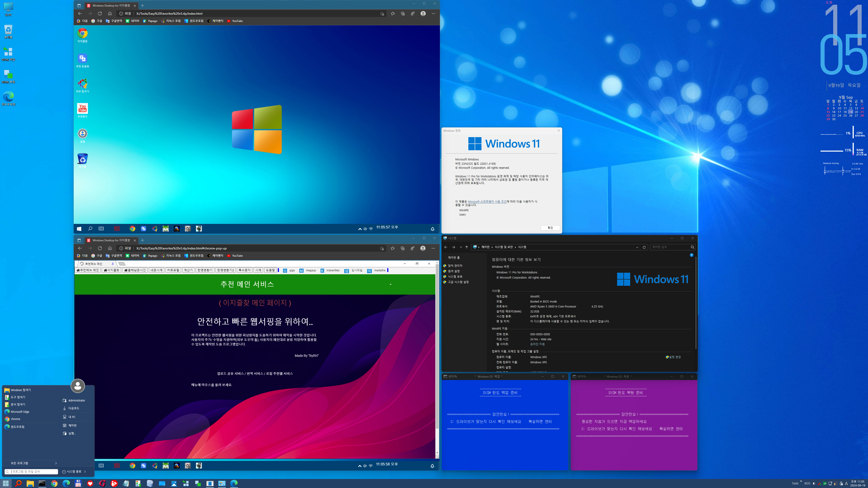Click home button in bottom Edge window
The height and width of the screenshot is (488, 868).
pyautogui.click(x=109, y=248)
